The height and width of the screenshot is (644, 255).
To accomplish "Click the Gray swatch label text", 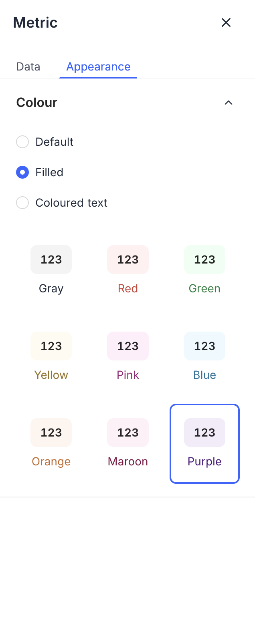I will coord(51,288).
